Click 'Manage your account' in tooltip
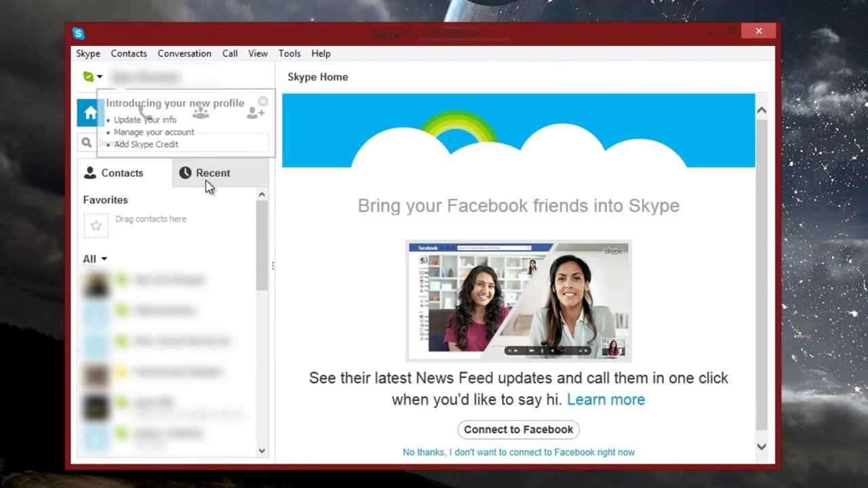The width and height of the screenshot is (868, 488). click(154, 132)
